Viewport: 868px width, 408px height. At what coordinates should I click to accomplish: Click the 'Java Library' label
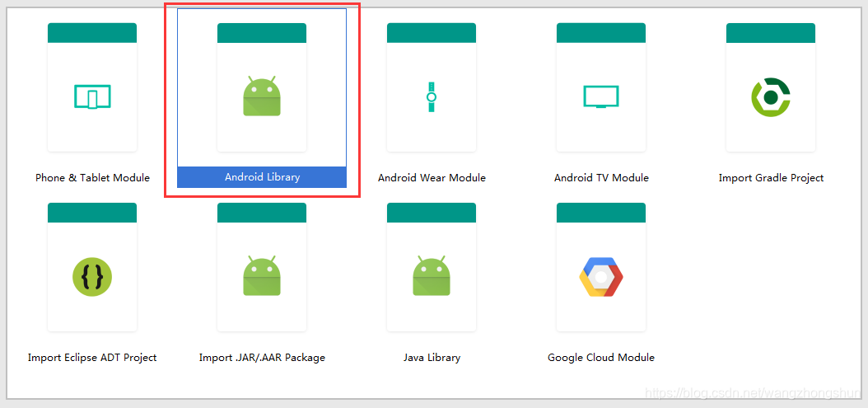(432, 358)
